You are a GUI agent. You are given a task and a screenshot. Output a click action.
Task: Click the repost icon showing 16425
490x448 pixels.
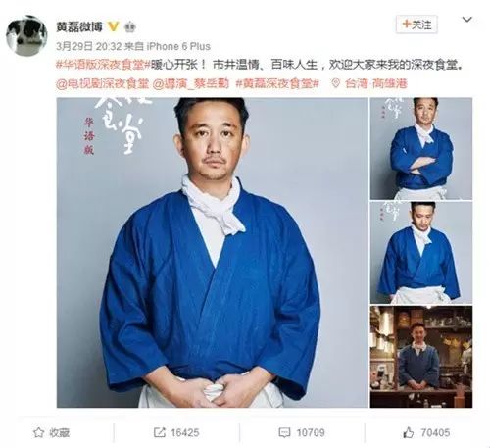pos(160,433)
